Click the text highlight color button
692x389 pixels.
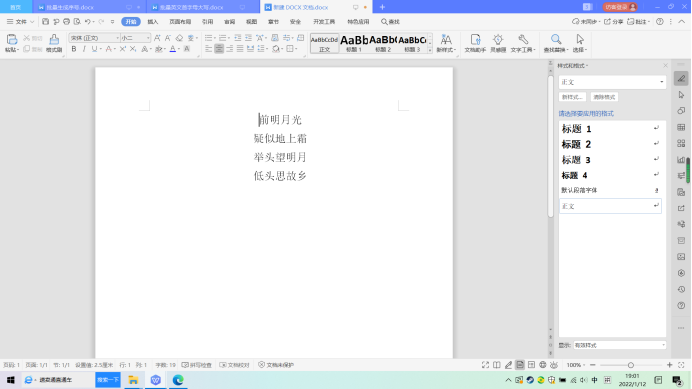[x=158, y=49]
